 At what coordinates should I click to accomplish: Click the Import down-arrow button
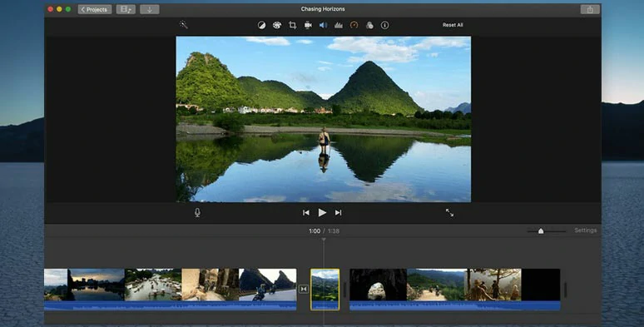point(150,9)
